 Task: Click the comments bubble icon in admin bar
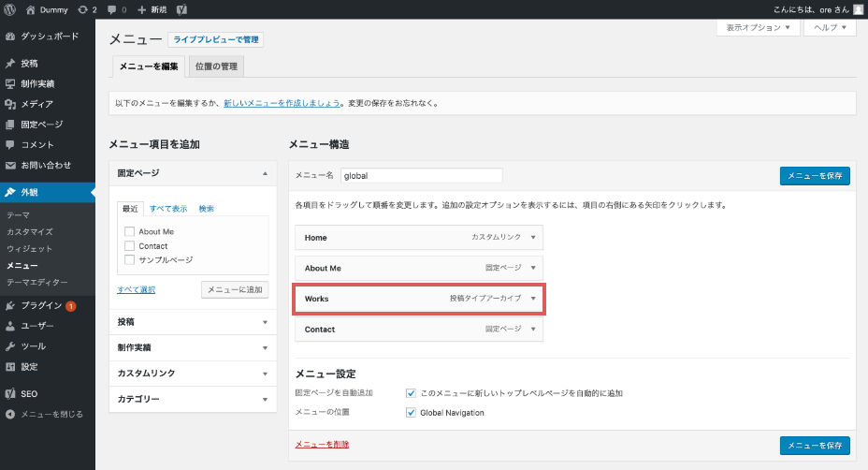point(113,8)
